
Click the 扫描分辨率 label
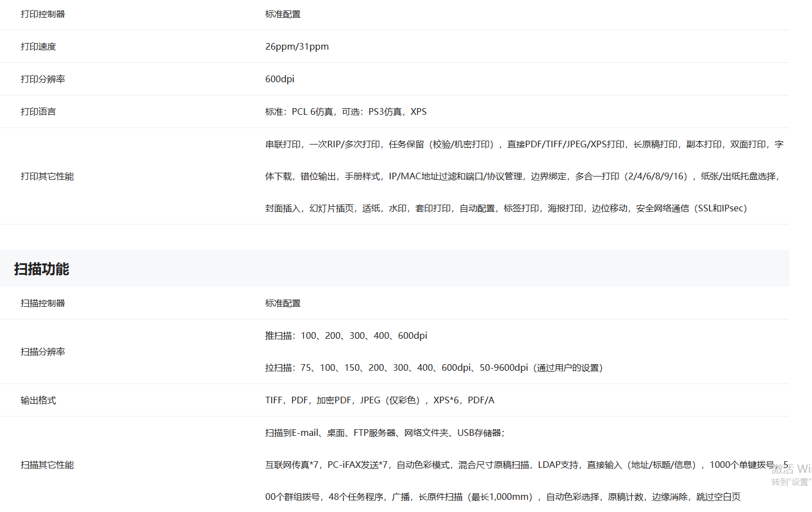coord(43,352)
